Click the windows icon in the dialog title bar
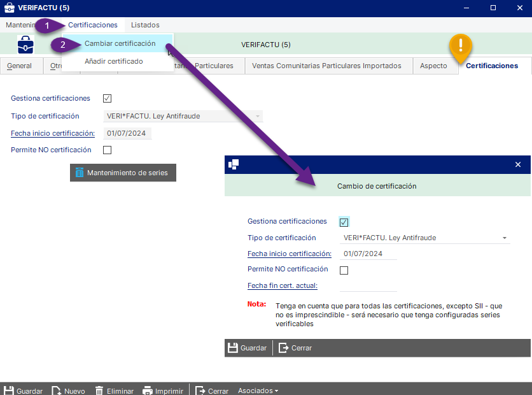Viewport: 532px width, 395px height. 234,165
